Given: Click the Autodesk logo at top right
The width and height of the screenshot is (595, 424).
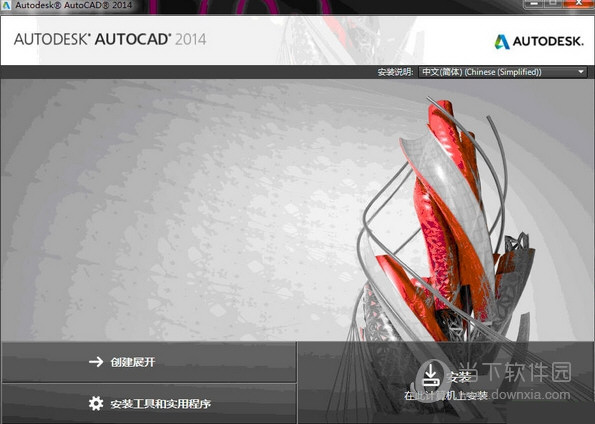Looking at the screenshot, I should coord(539,41).
